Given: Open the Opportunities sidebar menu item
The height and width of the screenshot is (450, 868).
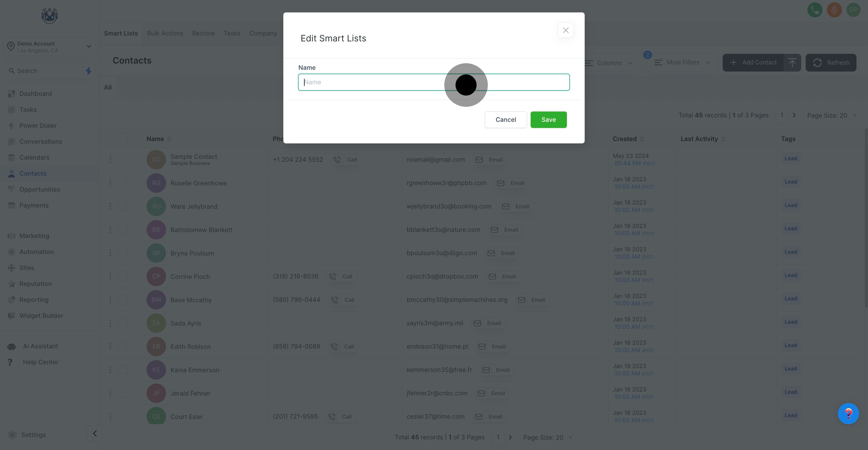Looking at the screenshot, I should click(x=39, y=189).
